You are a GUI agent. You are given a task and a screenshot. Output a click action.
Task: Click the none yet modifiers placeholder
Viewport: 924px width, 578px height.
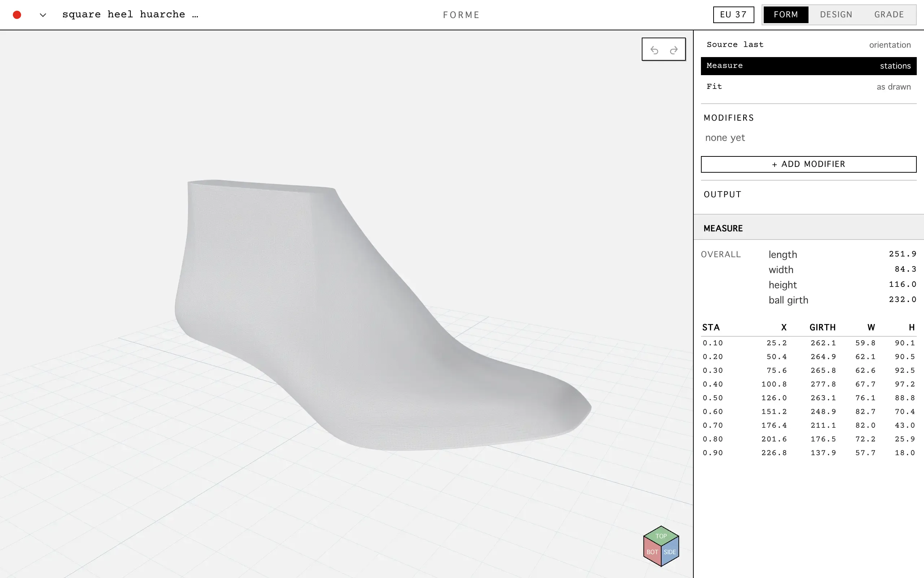point(725,138)
